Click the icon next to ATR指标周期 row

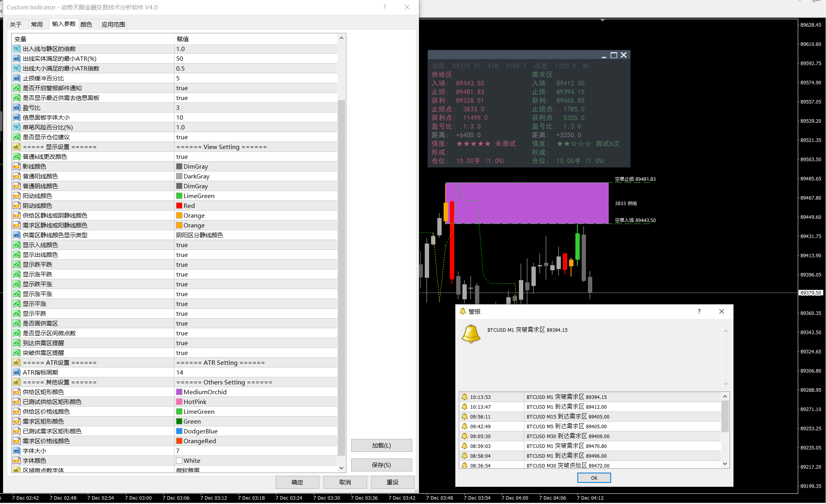click(16, 372)
